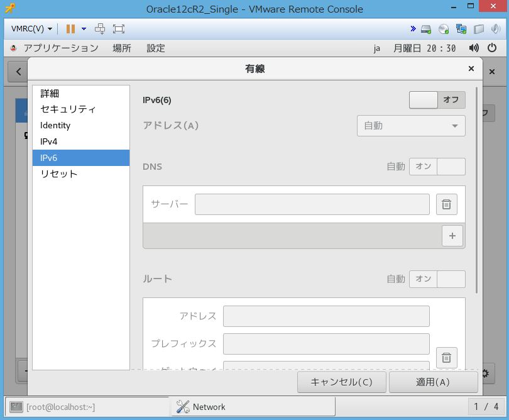Enter full screen mode icon
Screen dimensions: 509x420
coord(119,29)
